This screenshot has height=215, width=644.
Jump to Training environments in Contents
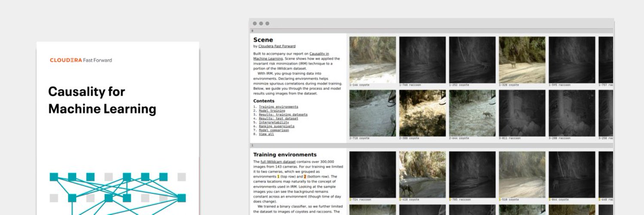click(x=278, y=107)
